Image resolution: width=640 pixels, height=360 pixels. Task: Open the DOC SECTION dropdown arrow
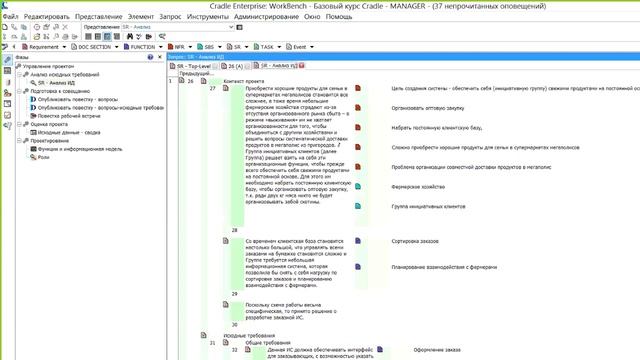[x=116, y=47]
